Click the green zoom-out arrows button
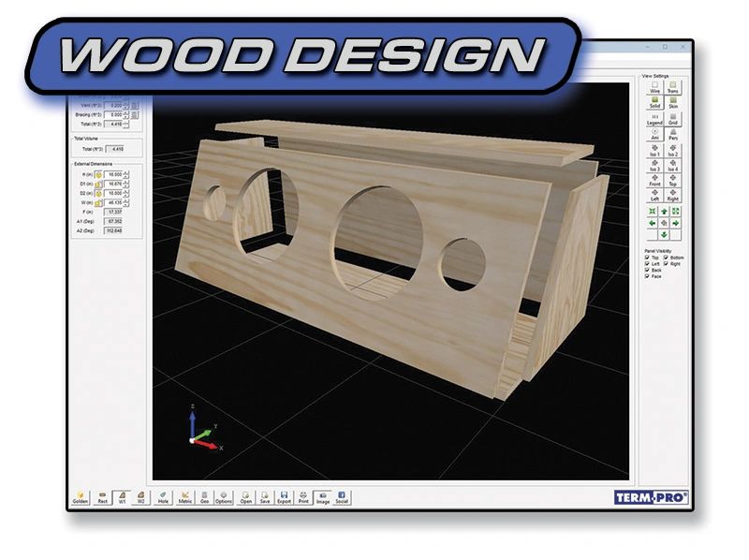The image size is (749, 560). pyautogui.click(x=675, y=212)
